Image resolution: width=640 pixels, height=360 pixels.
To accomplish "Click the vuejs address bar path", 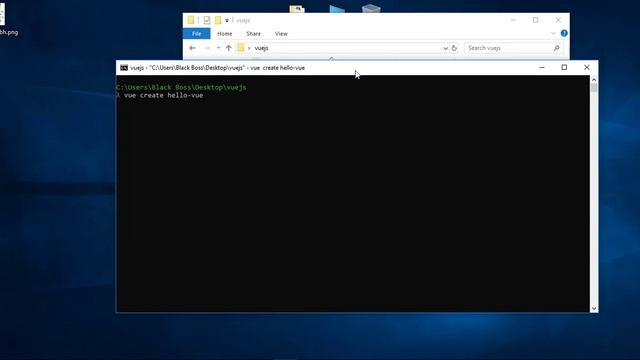I will pos(261,48).
